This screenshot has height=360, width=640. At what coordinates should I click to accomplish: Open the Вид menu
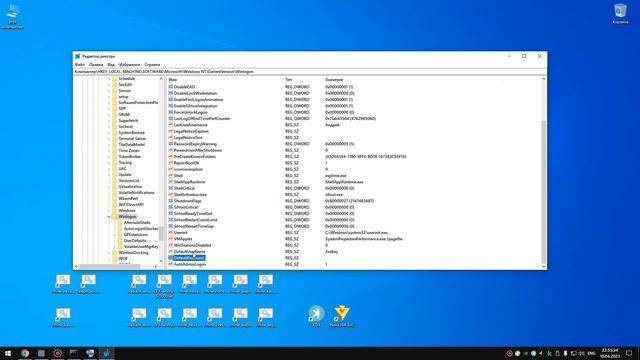click(111, 64)
